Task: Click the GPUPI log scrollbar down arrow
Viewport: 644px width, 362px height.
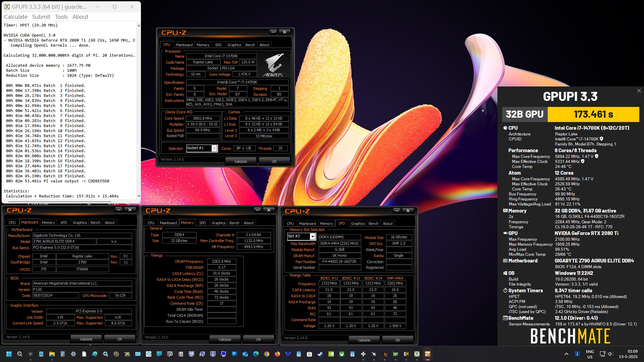Action: point(139,196)
